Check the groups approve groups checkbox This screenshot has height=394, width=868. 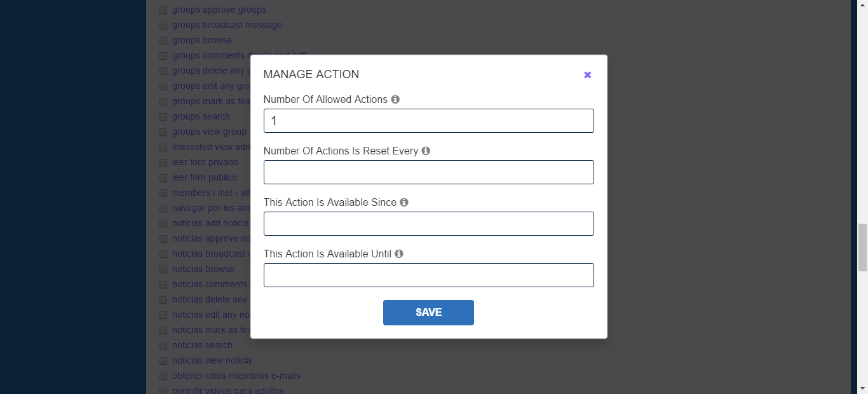click(163, 10)
